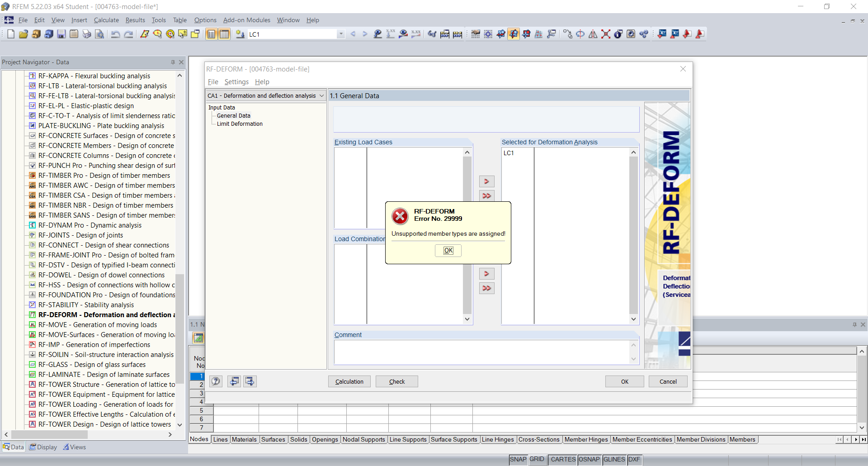The height and width of the screenshot is (466, 868).
Task: Create a new model with the blank page icon
Action: (11, 34)
